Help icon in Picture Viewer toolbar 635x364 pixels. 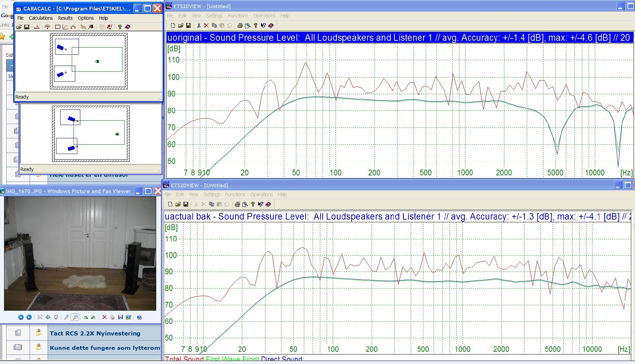coord(139,317)
